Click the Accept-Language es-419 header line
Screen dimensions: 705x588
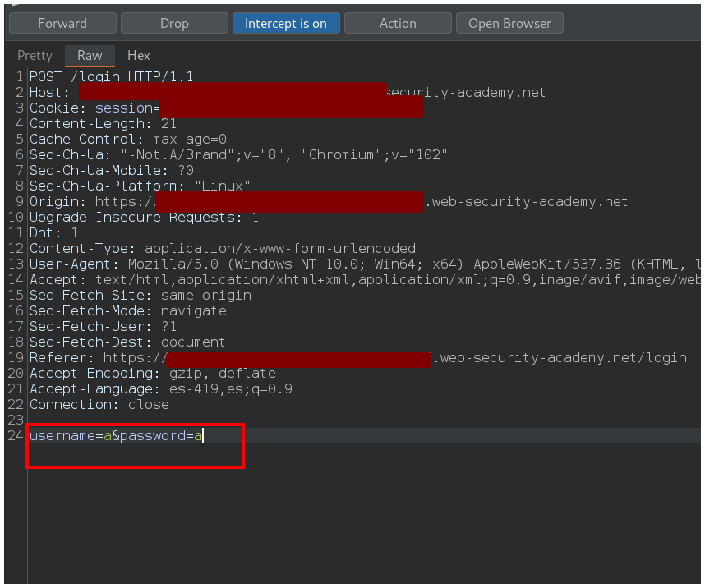pyautogui.click(x=160, y=389)
